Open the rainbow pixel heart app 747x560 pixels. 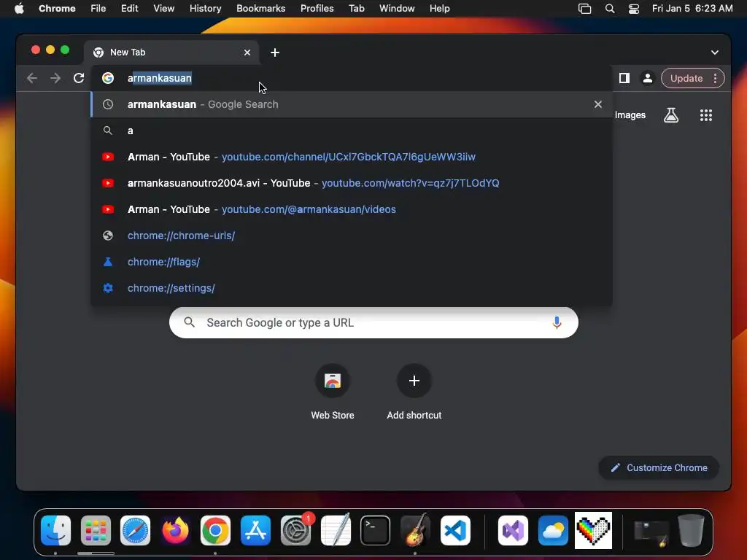click(593, 530)
